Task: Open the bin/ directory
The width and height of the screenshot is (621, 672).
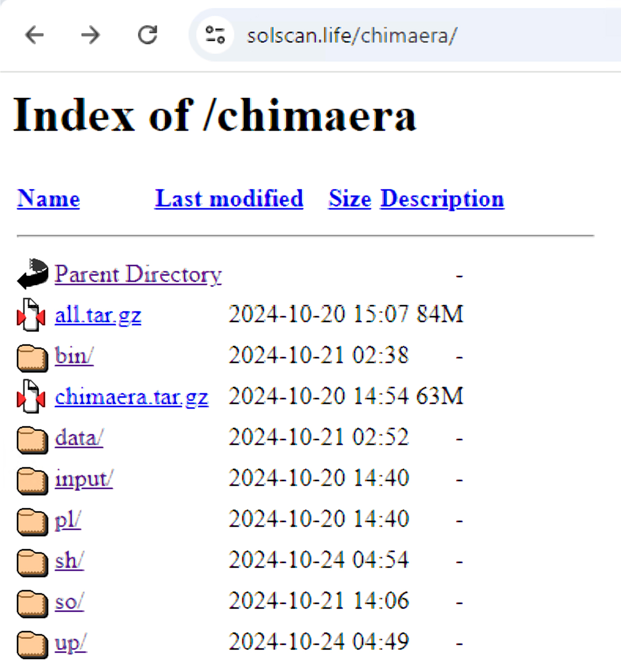Action: pyautogui.click(x=74, y=356)
